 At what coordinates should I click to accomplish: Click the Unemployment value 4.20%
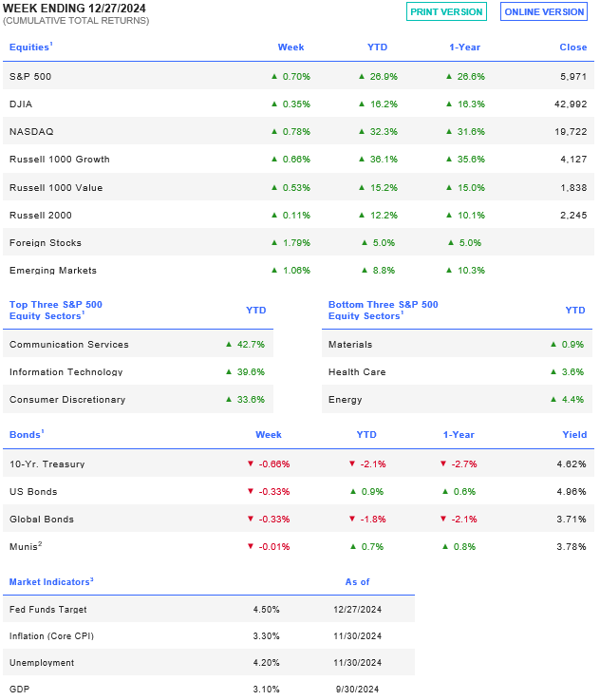[267, 663]
